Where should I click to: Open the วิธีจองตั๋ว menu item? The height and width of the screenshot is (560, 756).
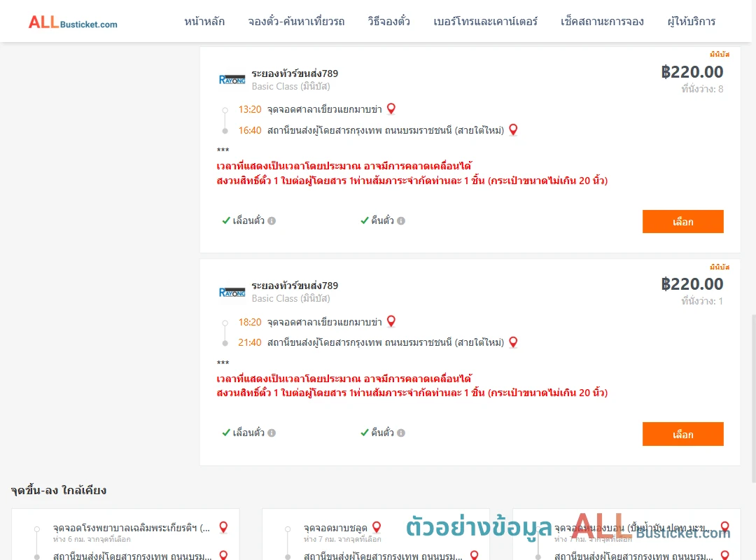(x=388, y=21)
